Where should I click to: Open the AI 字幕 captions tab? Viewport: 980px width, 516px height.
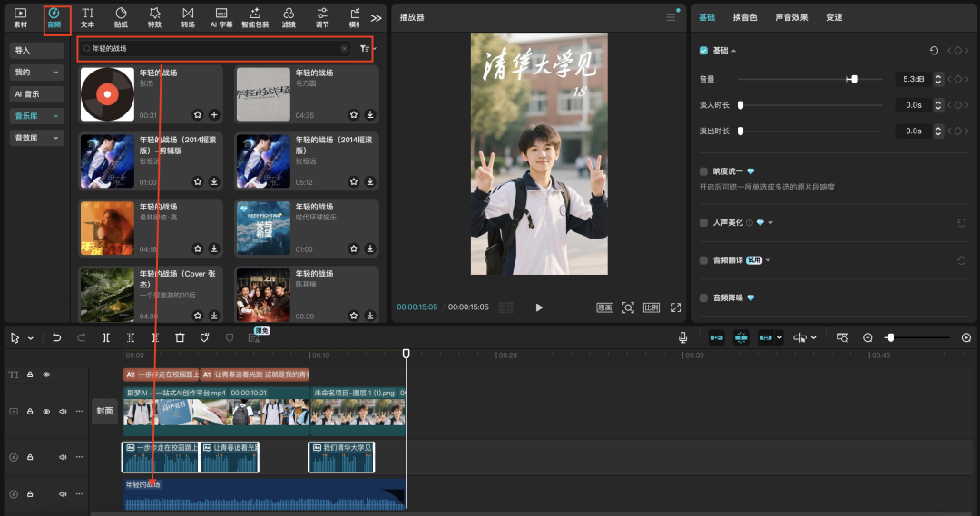point(221,17)
